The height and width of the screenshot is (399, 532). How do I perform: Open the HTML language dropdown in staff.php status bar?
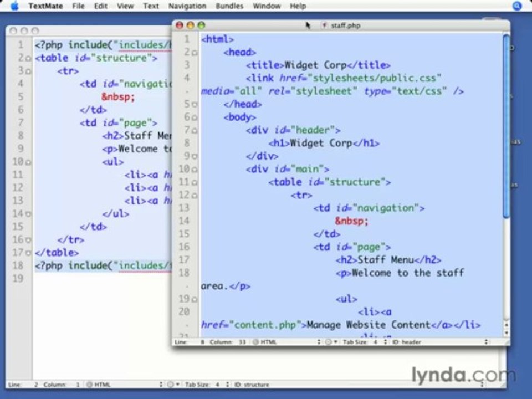[x=287, y=342]
